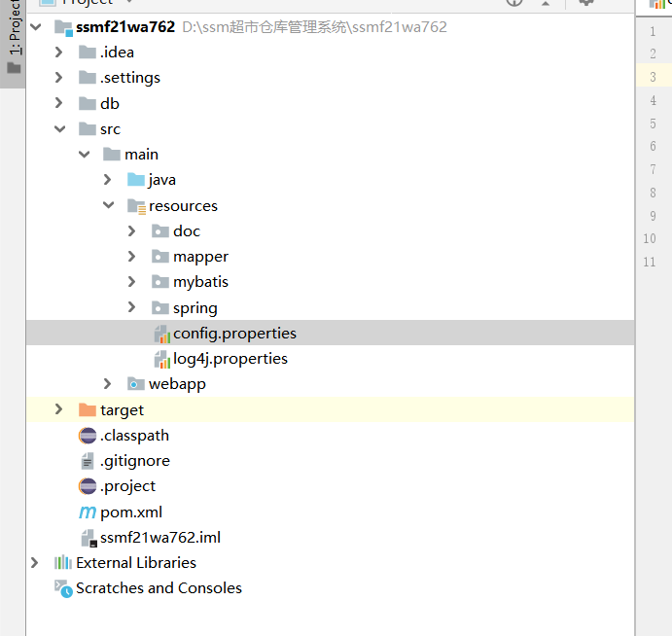Click the External Libraries icon
This screenshot has width=672, height=636.
[63, 563]
